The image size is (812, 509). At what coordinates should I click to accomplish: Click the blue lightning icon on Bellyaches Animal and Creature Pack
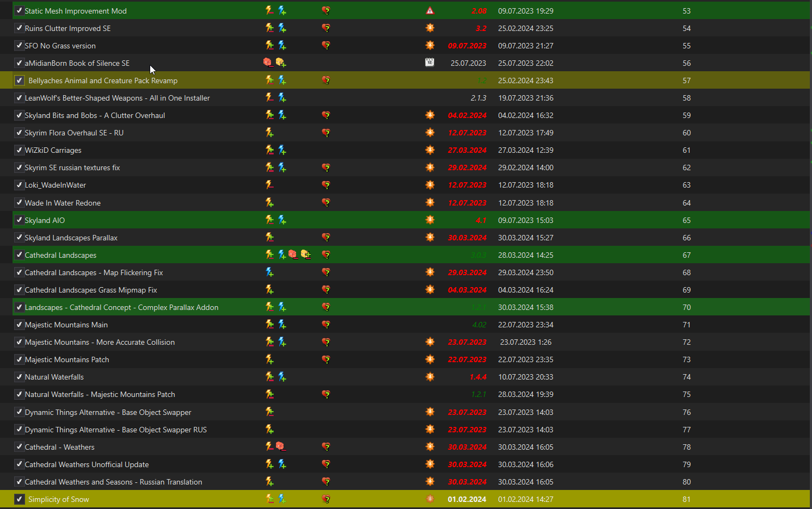[x=282, y=80]
